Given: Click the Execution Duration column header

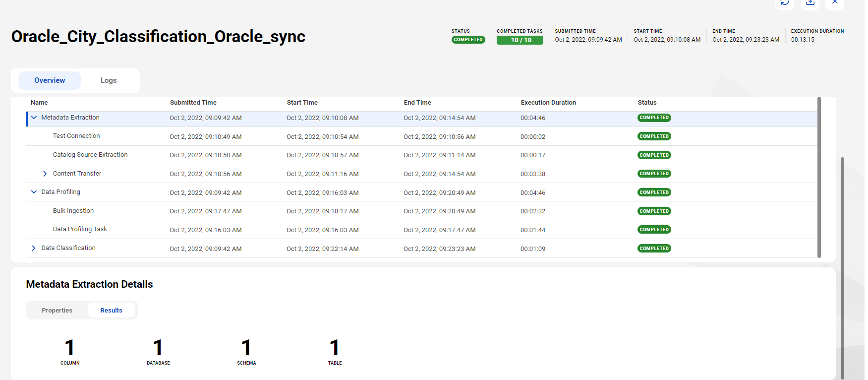Looking at the screenshot, I should point(548,103).
